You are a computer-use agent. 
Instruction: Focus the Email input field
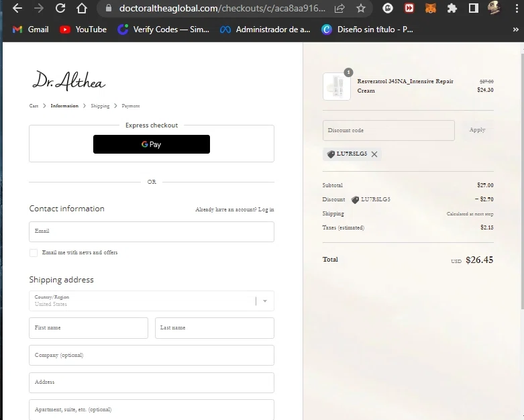click(x=152, y=231)
